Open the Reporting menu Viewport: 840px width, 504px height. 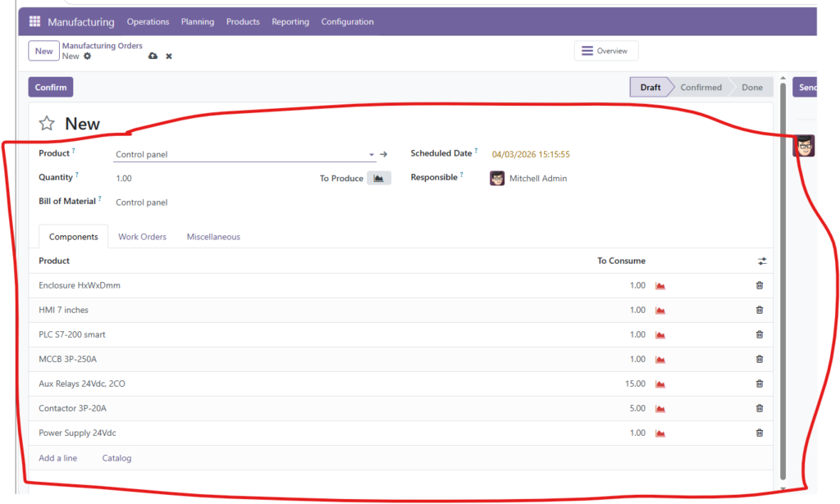point(290,22)
